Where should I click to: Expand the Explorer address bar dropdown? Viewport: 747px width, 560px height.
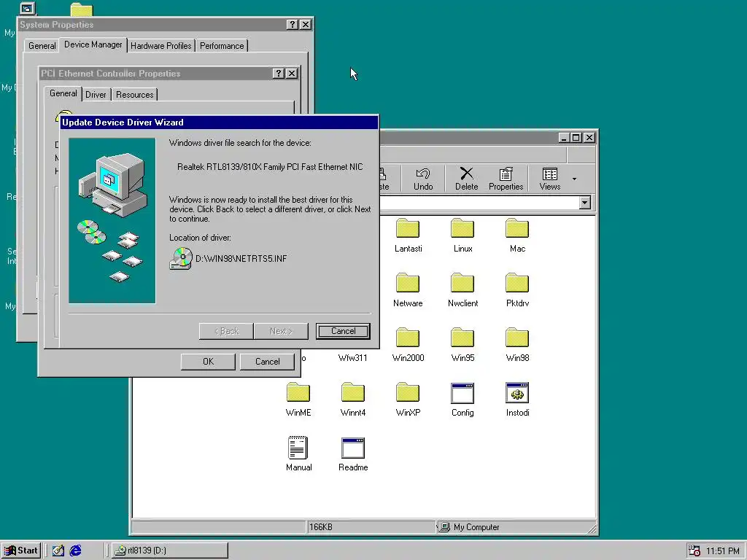coord(584,203)
